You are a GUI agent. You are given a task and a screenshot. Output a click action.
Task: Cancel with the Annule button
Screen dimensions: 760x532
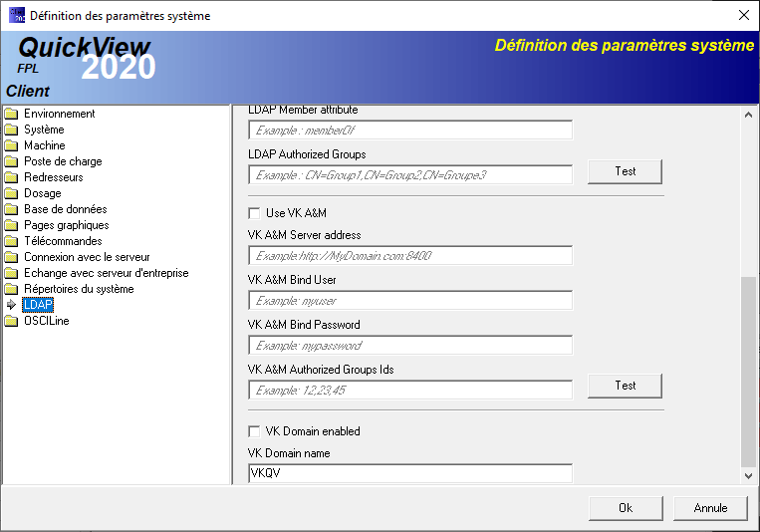pos(710,508)
